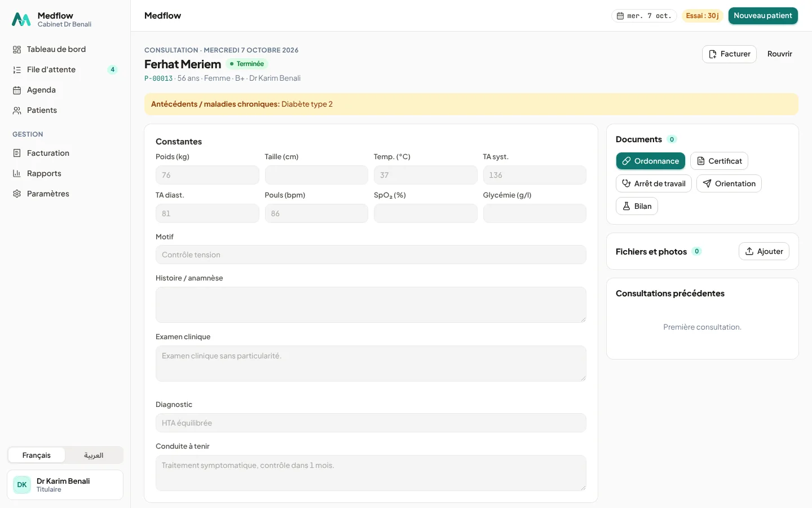Click the TA diast. field

click(x=207, y=213)
